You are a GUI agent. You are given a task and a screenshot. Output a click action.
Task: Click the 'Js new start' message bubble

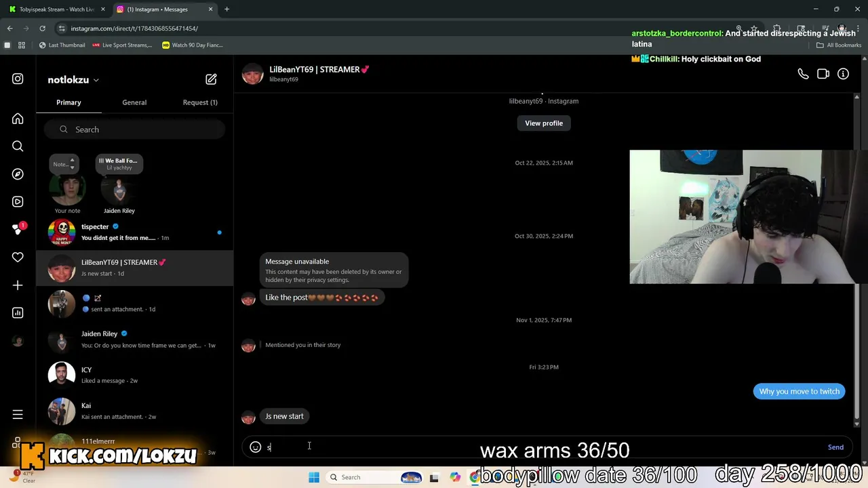[284, 416]
